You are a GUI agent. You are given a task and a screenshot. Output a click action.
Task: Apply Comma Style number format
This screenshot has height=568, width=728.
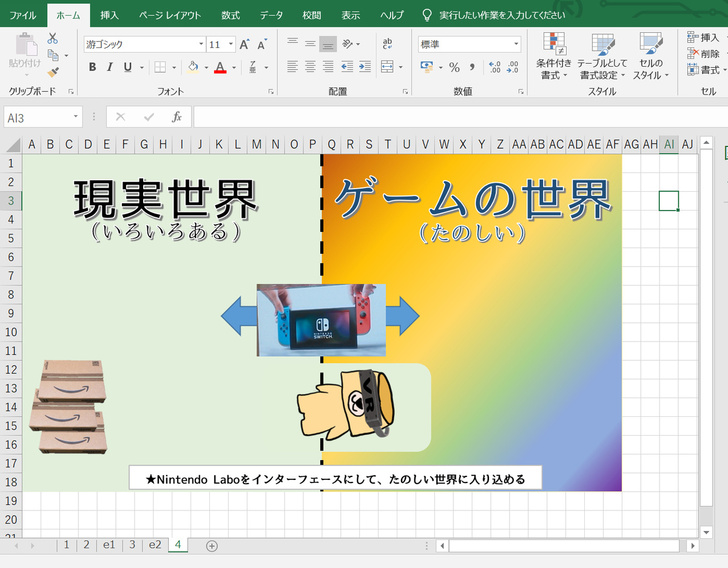point(473,67)
